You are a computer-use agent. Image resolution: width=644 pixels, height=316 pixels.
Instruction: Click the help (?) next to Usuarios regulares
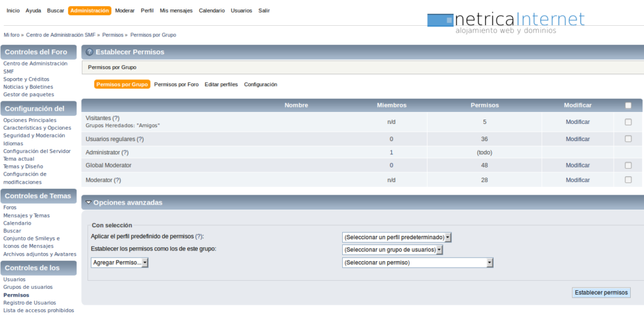pos(140,139)
